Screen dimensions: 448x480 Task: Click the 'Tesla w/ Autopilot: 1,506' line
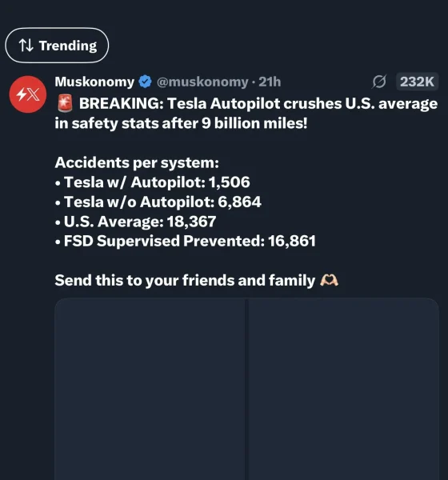click(x=153, y=182)
